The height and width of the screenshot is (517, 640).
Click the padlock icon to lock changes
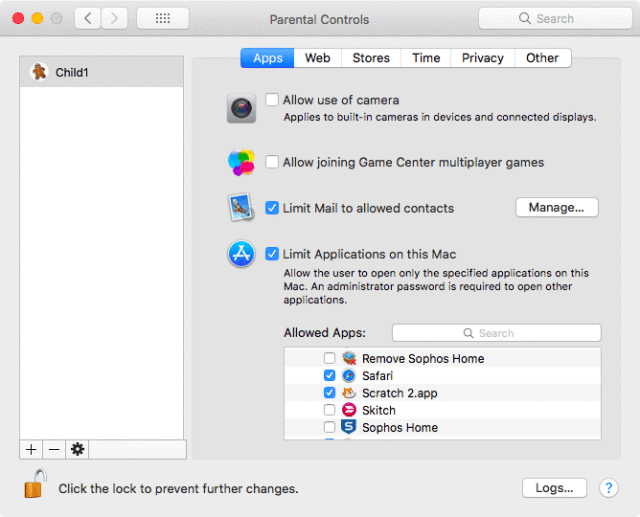[35, 484]
